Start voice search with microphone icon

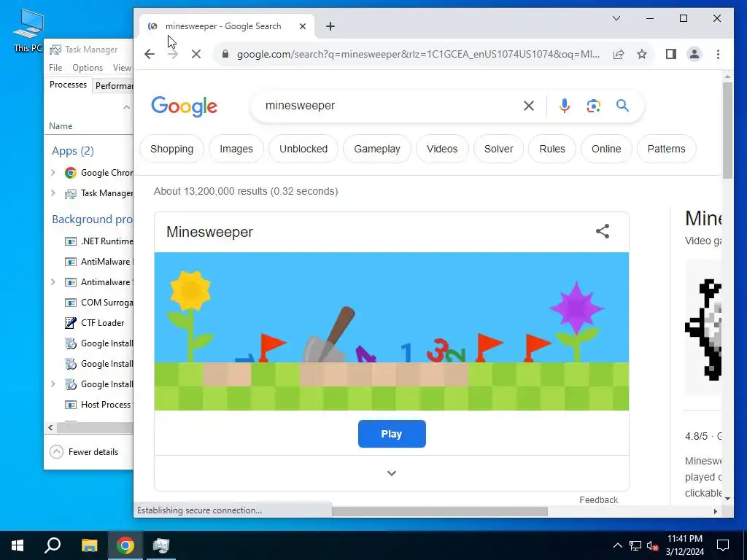(x=564, y=106)
